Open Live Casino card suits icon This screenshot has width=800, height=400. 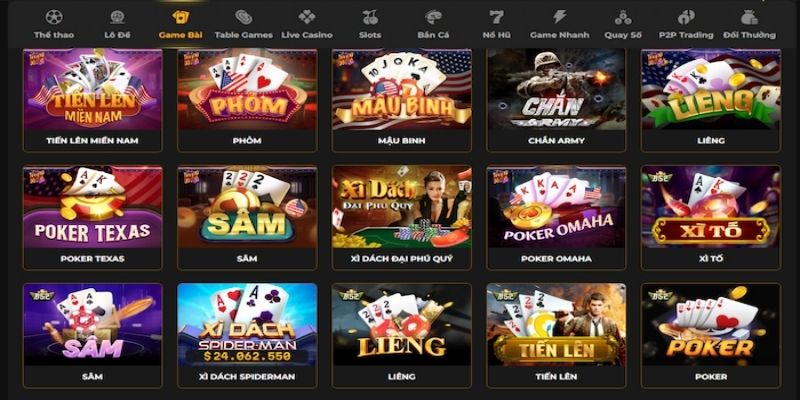tap(307, 17)
